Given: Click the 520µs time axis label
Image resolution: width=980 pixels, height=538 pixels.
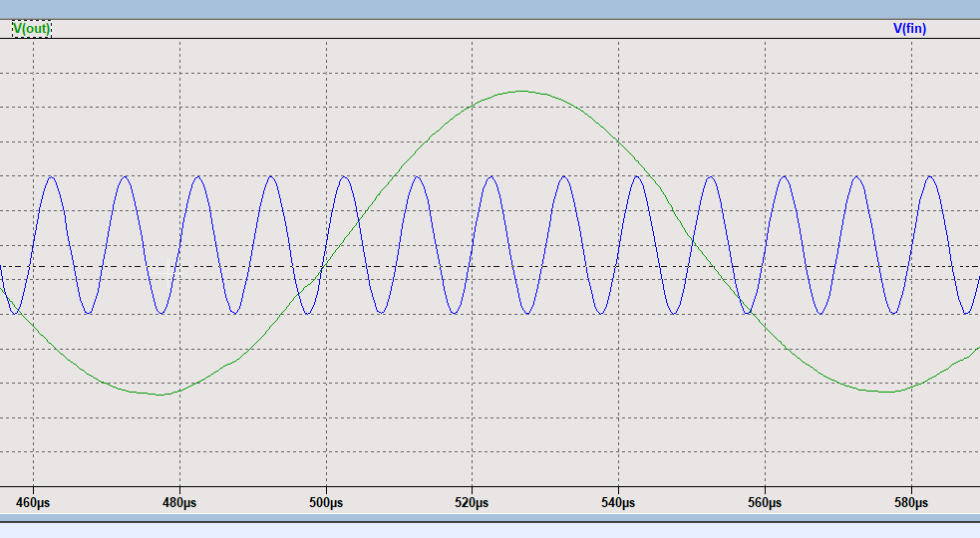Looking at the screenshot, I should coord(472,502).
